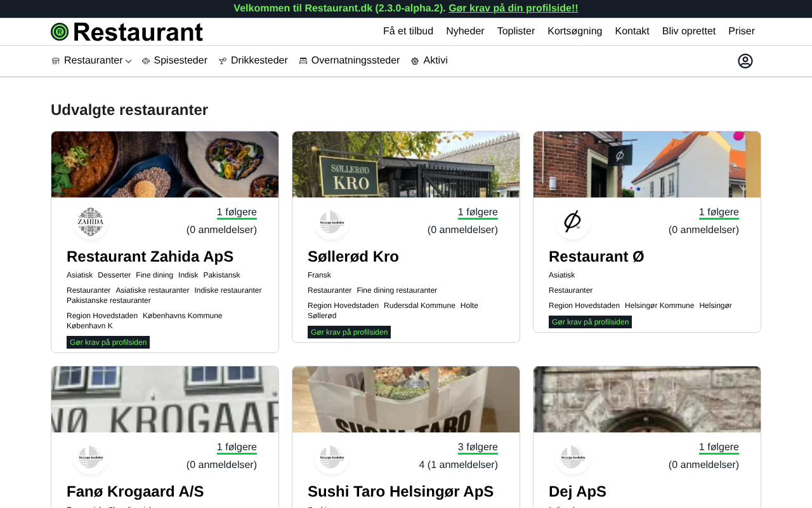Click the Dej ApS archway cover photo
This screenshot has height=508, width=812.
(x=647, y=399)
